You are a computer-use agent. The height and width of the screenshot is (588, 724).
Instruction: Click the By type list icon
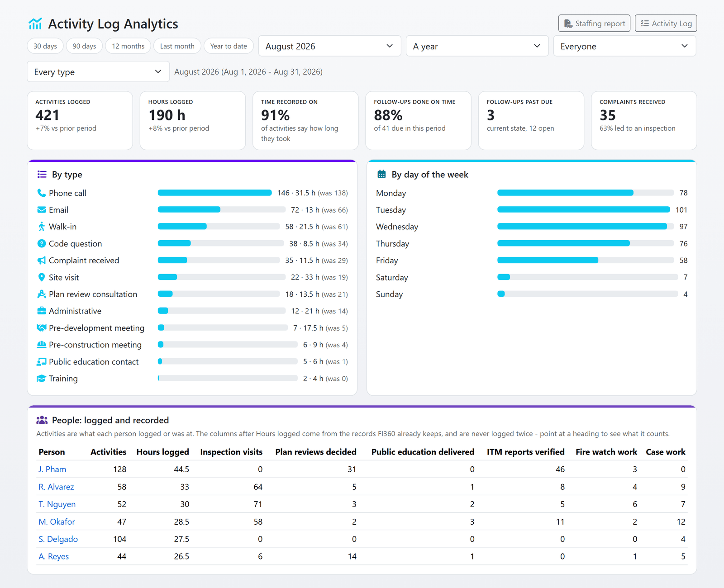[42, 174]
